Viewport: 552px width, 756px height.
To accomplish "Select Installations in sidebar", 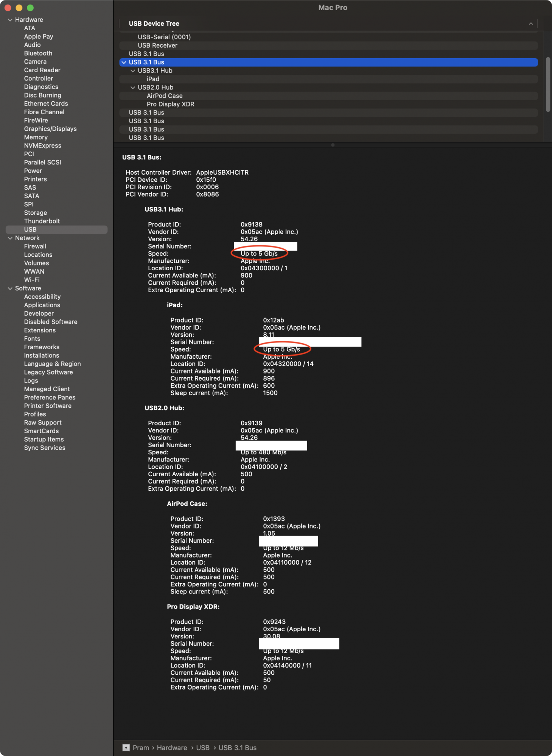I will pyautogui.click(x=42, y=356).
